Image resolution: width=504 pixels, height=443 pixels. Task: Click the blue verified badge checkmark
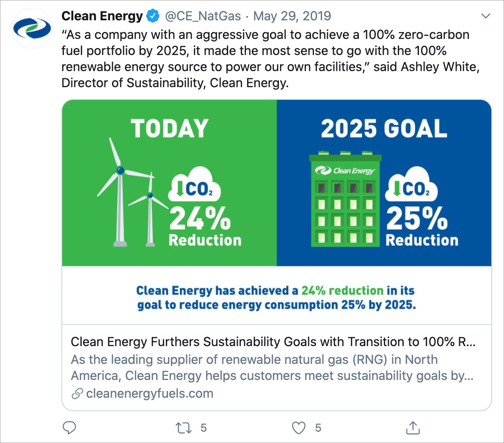pos(153,16)
